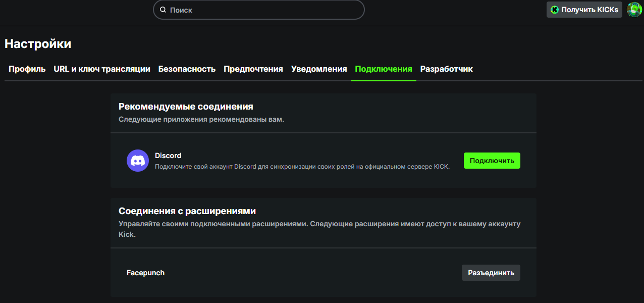Click the Следующие приложения рекомендованы вам text
Image resolution: width=644 pixels, height=303 pixels.
click(x=201, y=120)
